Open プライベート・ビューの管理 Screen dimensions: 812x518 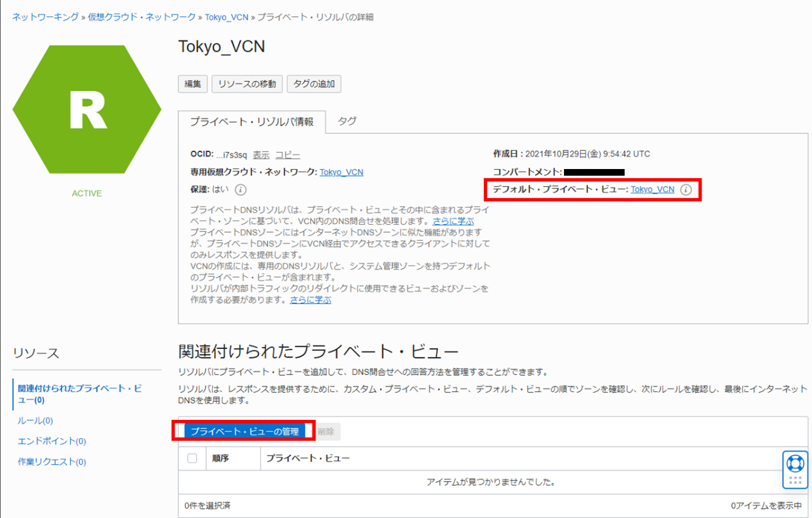click(x=244, y=431)
